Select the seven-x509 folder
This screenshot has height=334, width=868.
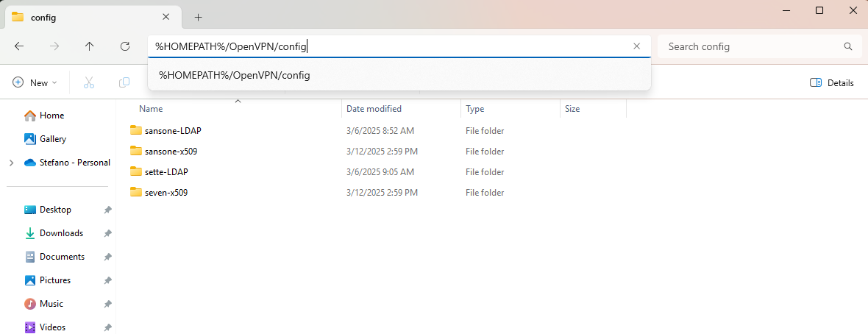point(162,193)
